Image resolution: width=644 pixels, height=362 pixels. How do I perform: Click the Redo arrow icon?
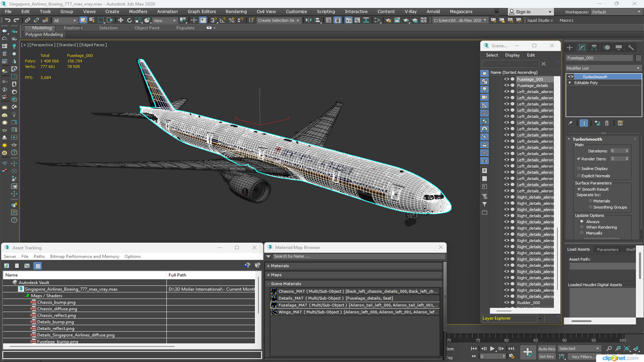(x=16, y=20)
